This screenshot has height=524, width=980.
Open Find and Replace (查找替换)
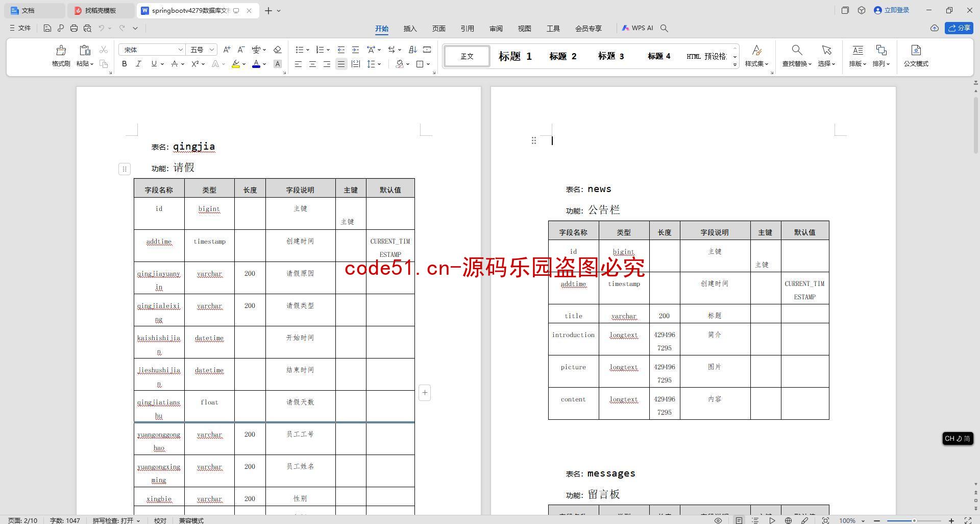click(797, 56)
